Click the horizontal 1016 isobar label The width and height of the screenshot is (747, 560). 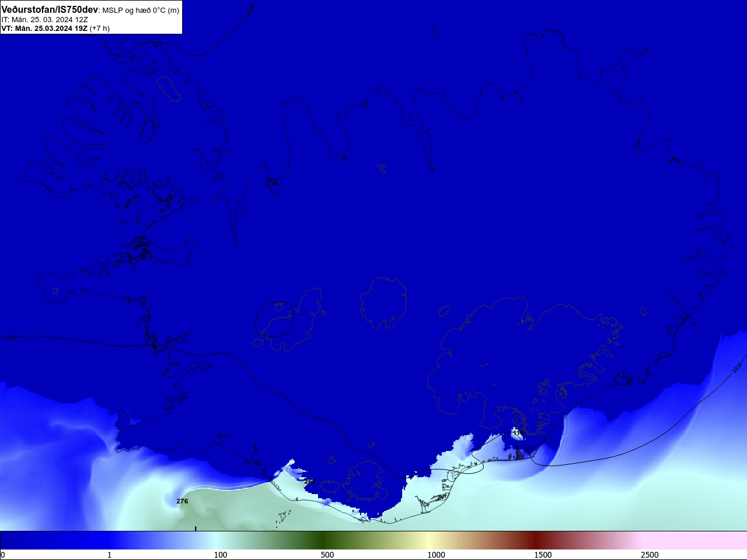coord(11,337)
